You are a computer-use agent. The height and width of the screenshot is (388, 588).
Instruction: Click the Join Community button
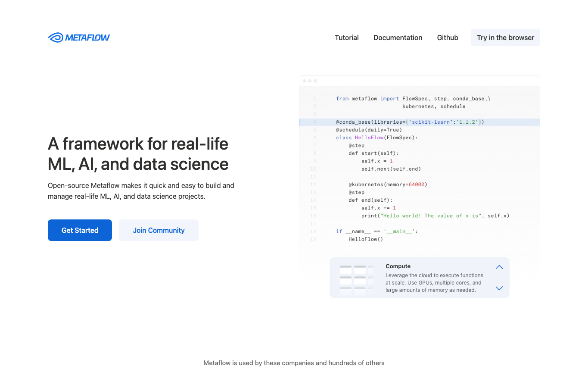tap(159, 230)
